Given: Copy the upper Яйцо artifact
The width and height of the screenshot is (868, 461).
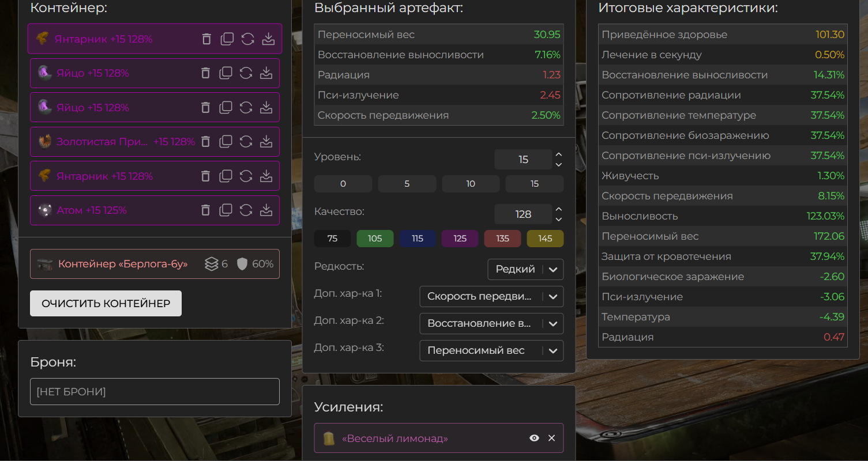Looking at the screenshot, I should pyautogui.click(x=226, y=73).
